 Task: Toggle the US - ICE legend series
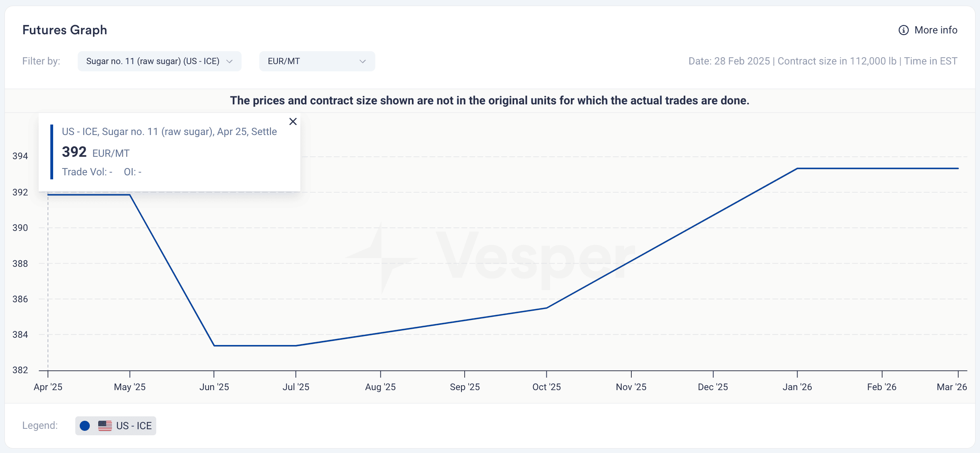point(116,426)
